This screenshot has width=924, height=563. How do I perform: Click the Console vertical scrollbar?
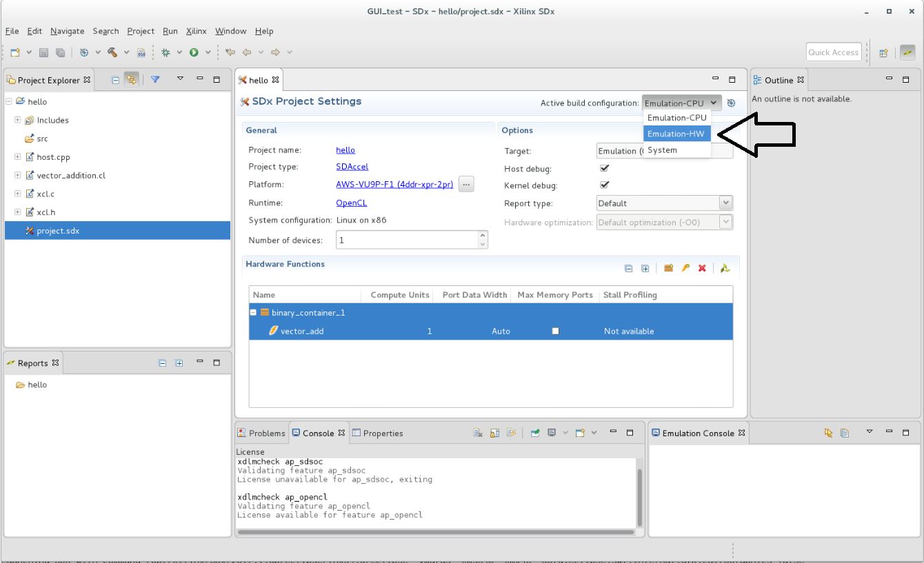tap(639, 496)
